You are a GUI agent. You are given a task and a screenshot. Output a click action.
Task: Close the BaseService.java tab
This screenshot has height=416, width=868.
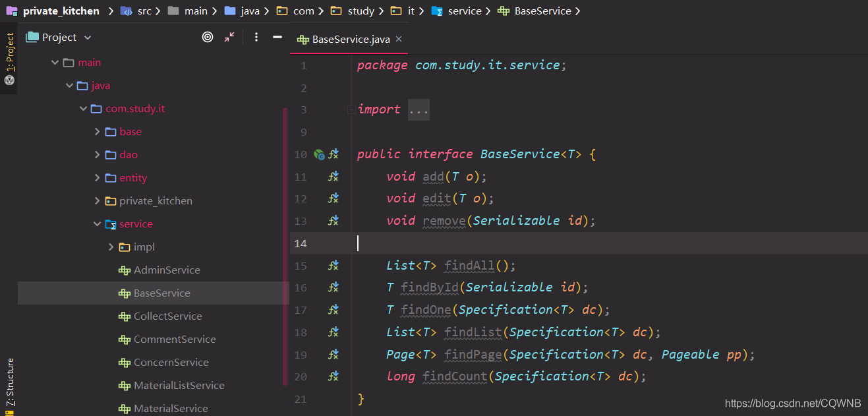(399, 40)
